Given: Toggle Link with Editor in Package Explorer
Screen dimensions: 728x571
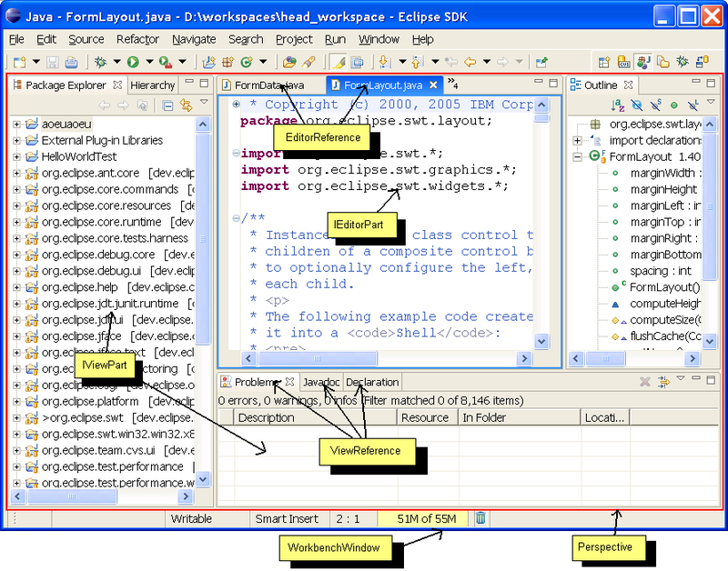Looking at the screenshot, I should tap(186, 105).
